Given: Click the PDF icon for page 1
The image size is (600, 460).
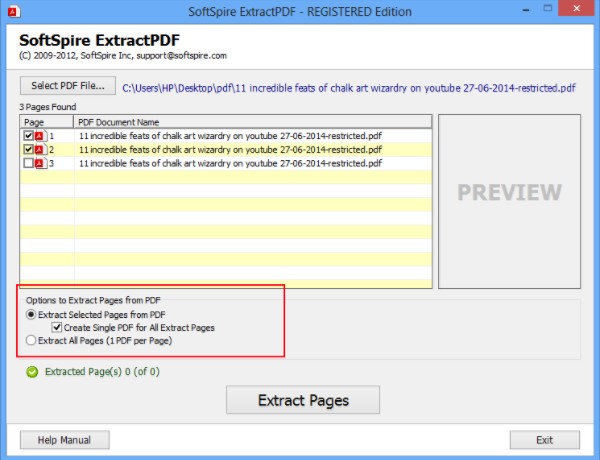Looking at the screenshot, I should (x=41, y=136).
